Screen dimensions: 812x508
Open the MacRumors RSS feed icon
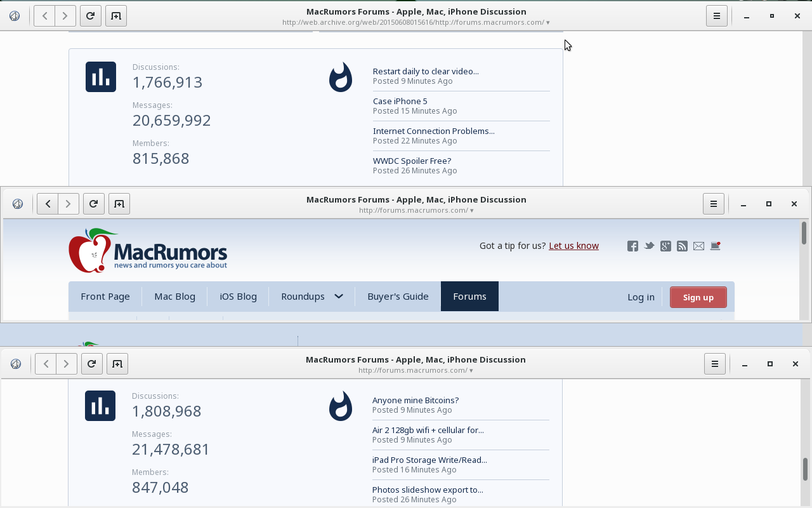(682, 246)
